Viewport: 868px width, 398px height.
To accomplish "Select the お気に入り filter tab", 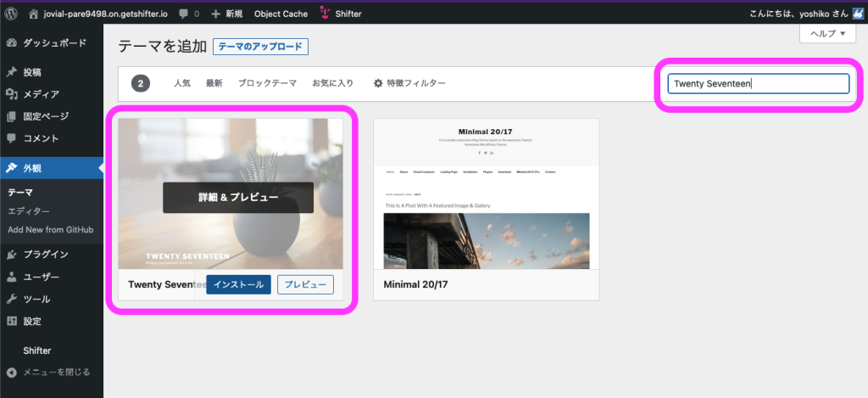I will (332, 83).
